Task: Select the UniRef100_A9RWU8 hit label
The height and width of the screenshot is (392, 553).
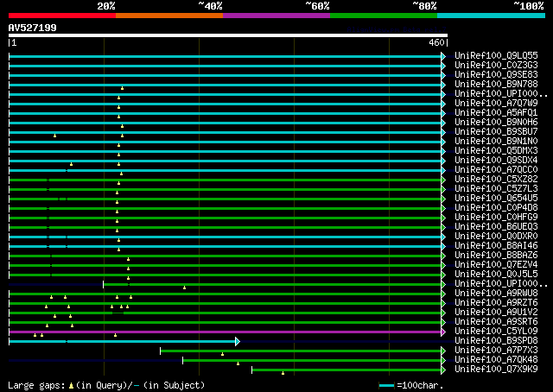Action: click(497, 293)
